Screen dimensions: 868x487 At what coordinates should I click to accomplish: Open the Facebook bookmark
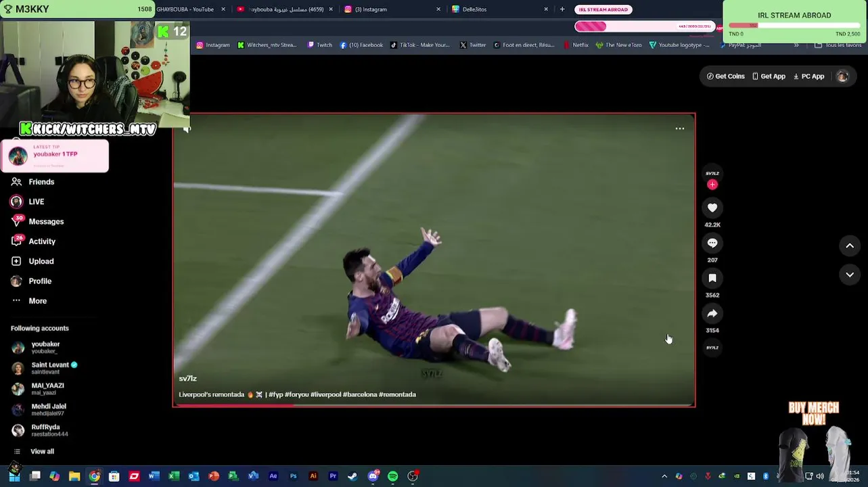(x=361, y=45)
